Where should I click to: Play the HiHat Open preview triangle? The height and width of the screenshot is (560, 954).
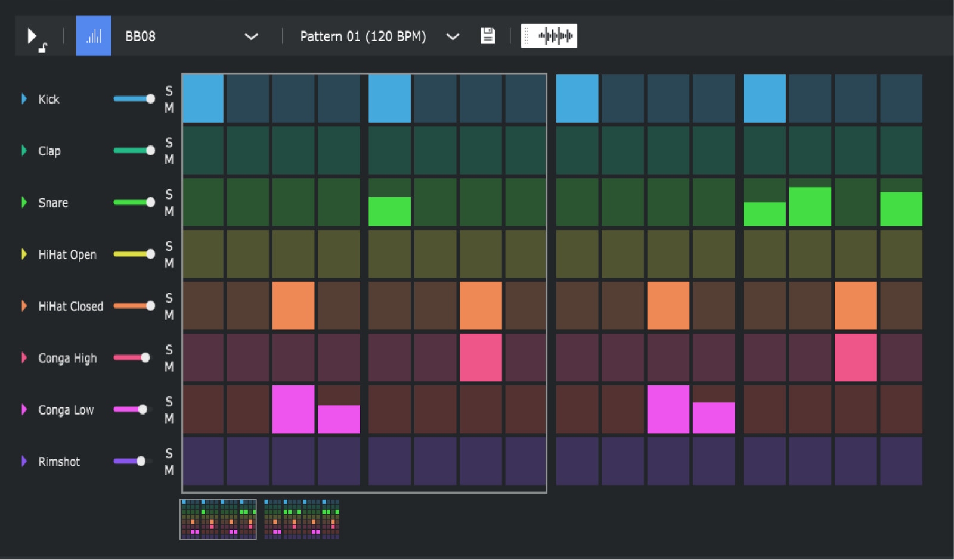click(x=24, y=254)
